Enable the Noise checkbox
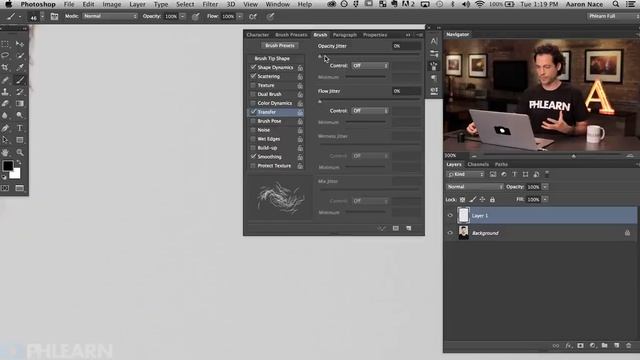This screenshot has width=640, height=360. [x=253, y=130]
